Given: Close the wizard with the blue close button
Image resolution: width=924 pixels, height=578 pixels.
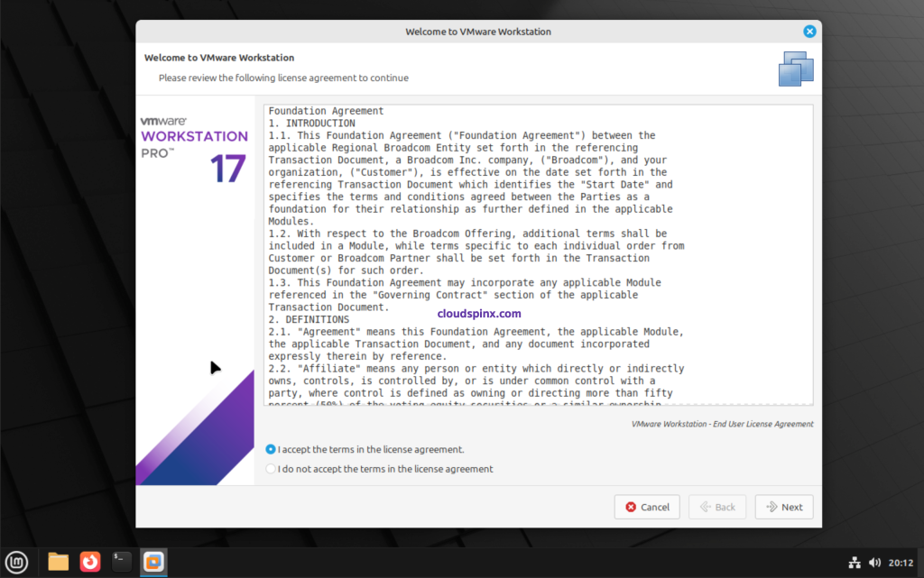Looking at the screenshot, I should click(x=809, y=30).
